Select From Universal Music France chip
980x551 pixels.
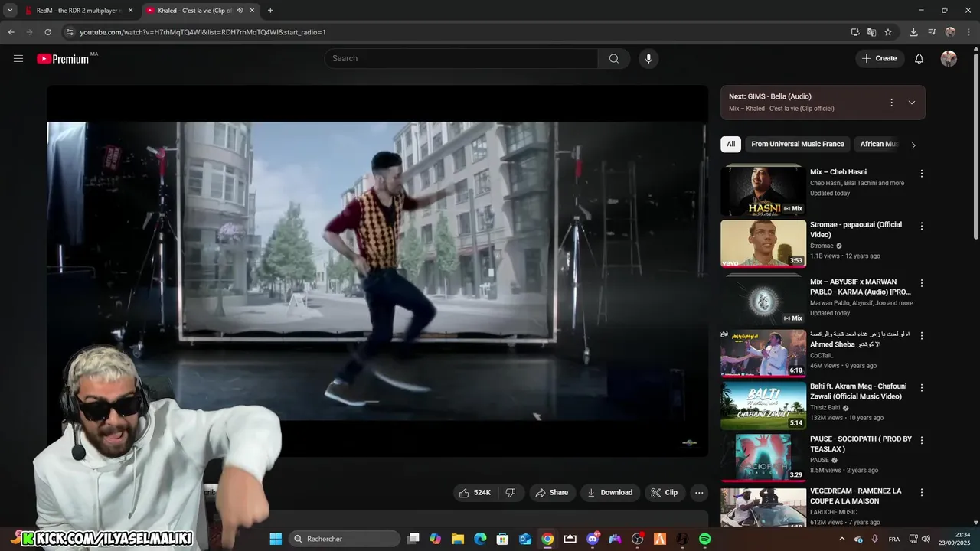pos(798,144)
